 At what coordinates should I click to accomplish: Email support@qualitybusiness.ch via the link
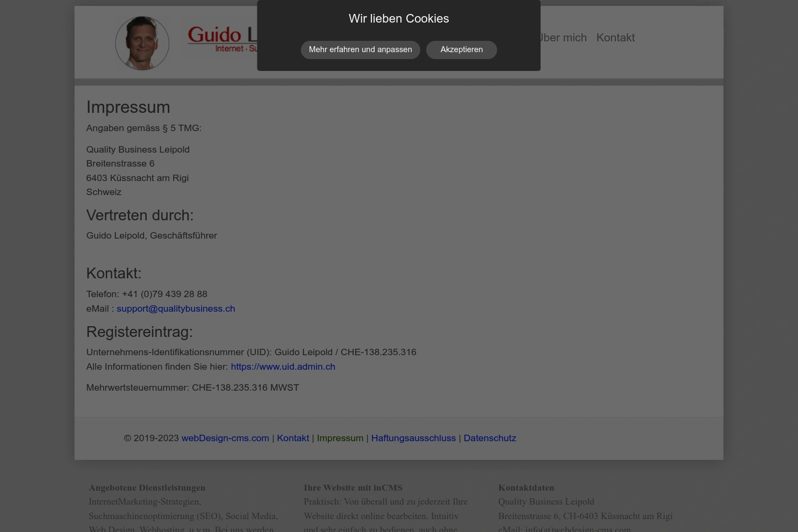176,308
